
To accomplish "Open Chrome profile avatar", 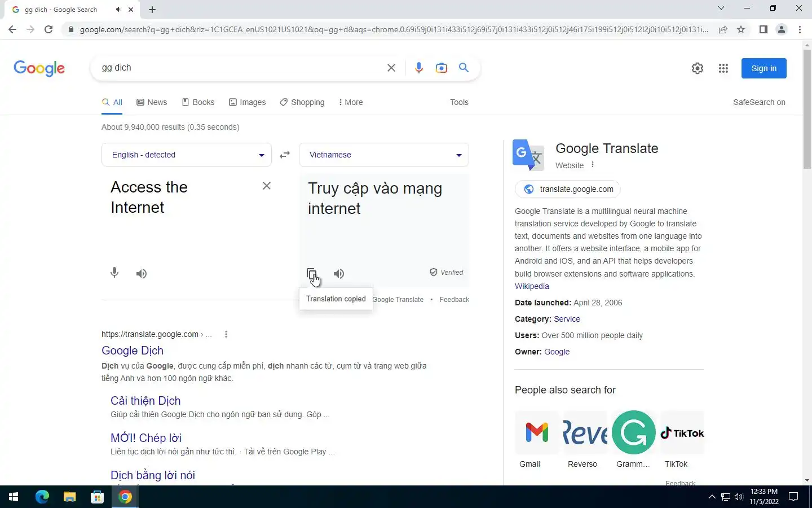I will coord(782,29).
